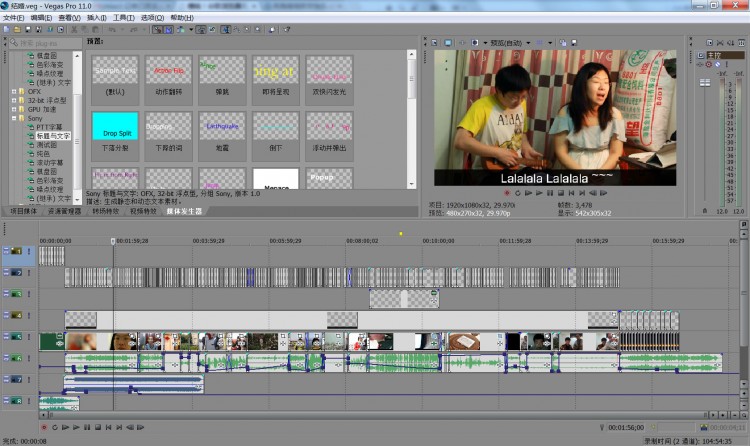Click the What's This help icon
The image size is (750, 446).
(x=287, y=30)
